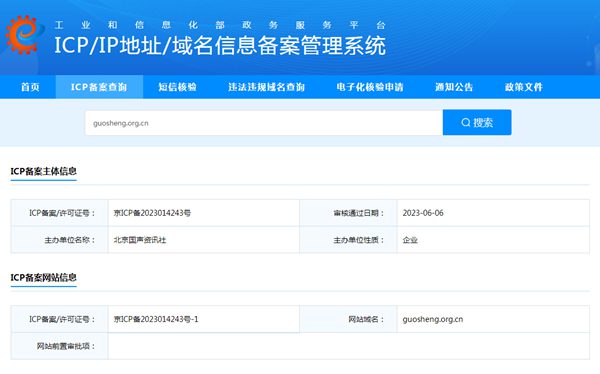Select the ICP备案查询 tab
This screenshot has width=600, height=374.
(99, 87)
